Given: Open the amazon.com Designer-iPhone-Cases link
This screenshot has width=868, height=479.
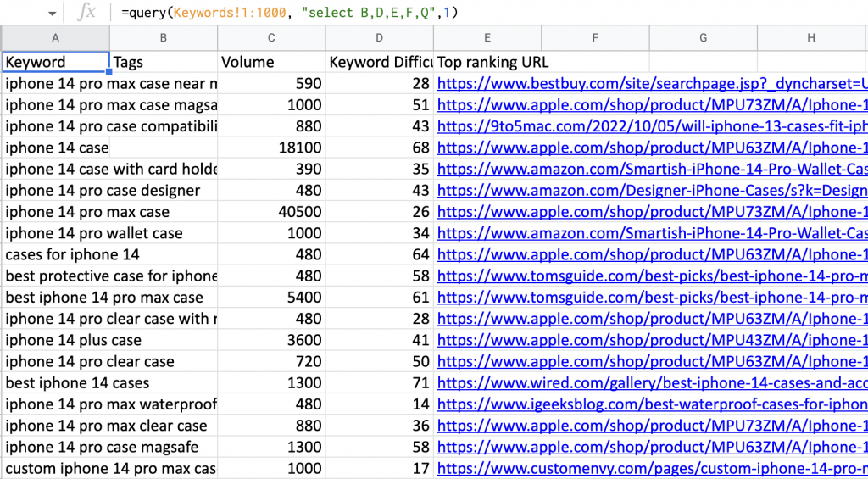Looking at the screenshot, I should (652, 191).
